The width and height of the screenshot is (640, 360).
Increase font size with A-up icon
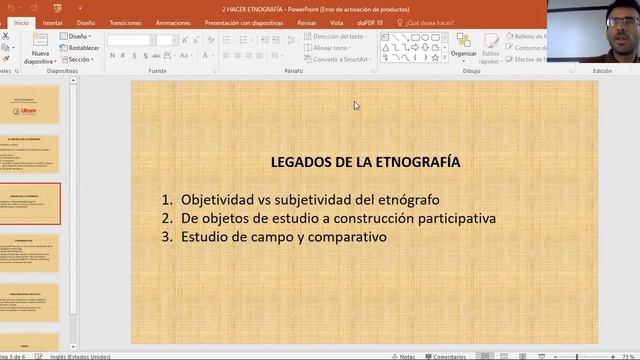tap(185, 40)
